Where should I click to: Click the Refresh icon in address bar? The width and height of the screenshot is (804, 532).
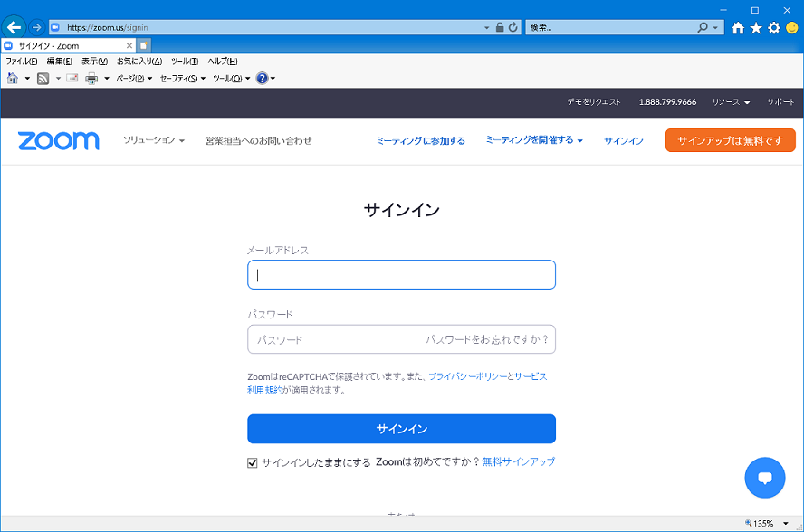click(512, 27)
